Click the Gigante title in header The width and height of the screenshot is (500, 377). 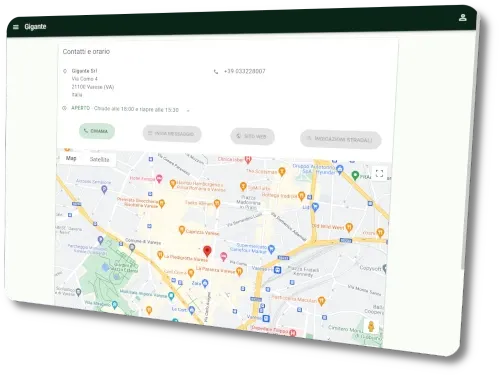pyautogui.click(x=35, y=26)
